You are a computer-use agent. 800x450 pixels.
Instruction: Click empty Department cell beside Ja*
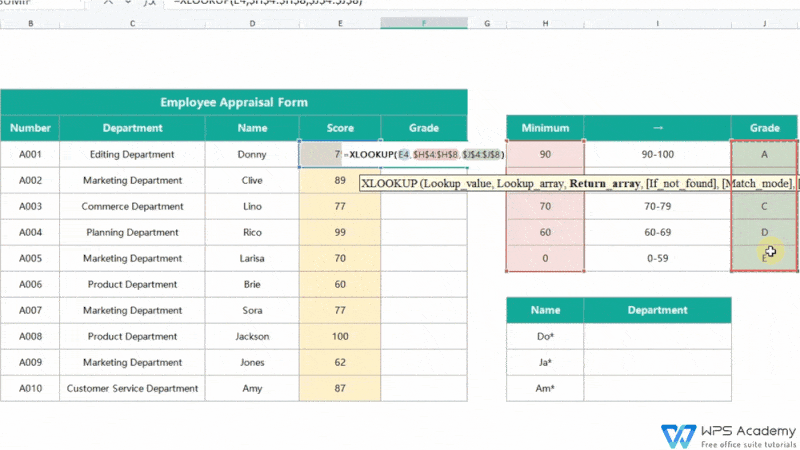657,362
